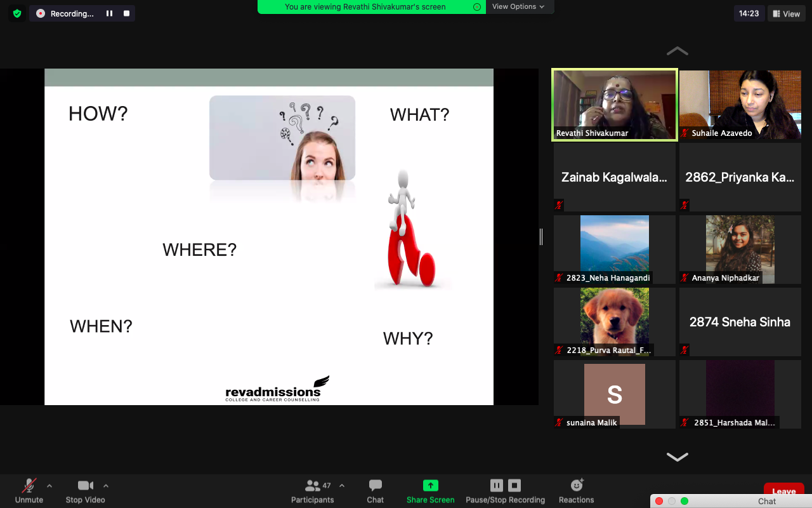The height and width of the screenshot is (508, 812).
Task: Toggle Stop Video camera button
Action: pos(85,491)
